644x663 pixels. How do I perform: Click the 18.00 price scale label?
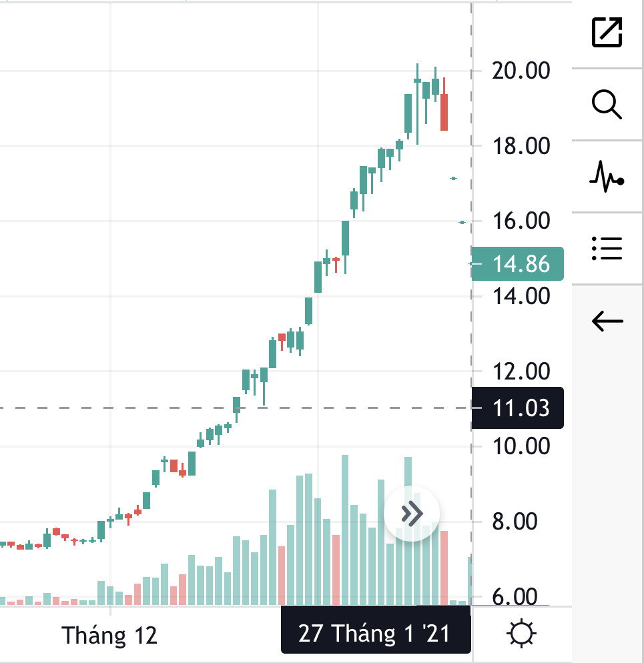point(521,145)
